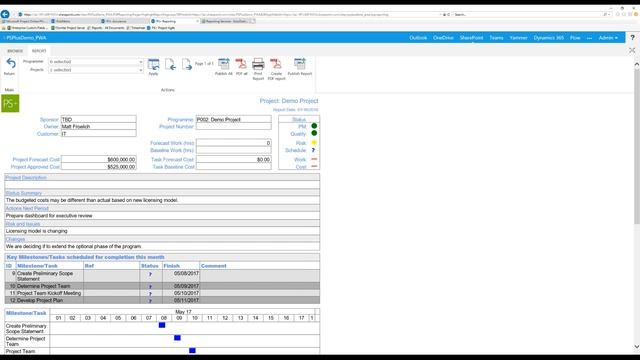
Task: Click Gantt marker for Create Preliminary Scope Statement
Action: pos(162,325)
